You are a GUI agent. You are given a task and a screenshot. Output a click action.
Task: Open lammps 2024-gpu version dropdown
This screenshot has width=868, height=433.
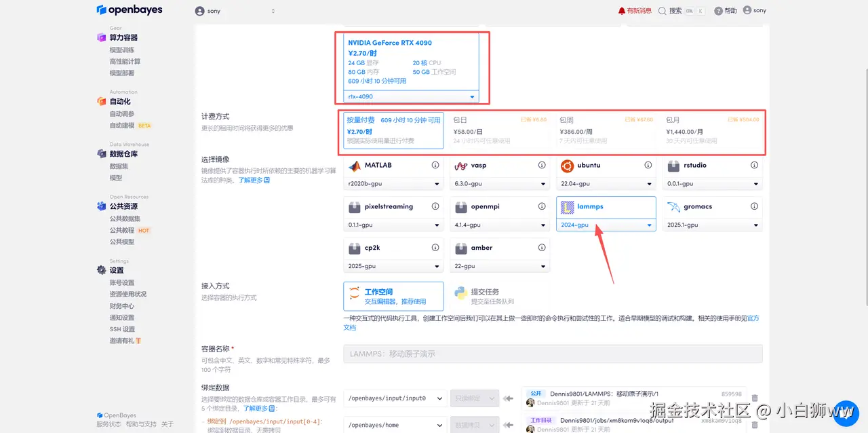[606, 225]
